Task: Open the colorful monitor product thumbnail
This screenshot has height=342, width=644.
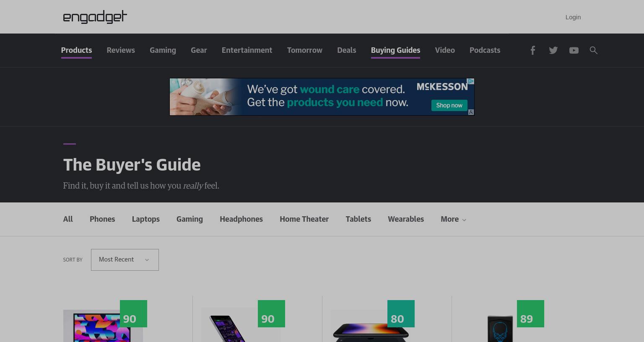Action: coord(103,326)
